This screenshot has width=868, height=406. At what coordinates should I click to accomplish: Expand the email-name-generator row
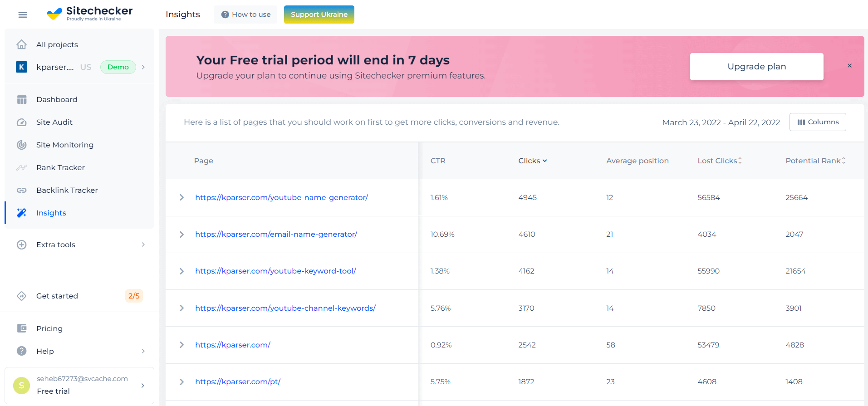(x=181, y=235)
